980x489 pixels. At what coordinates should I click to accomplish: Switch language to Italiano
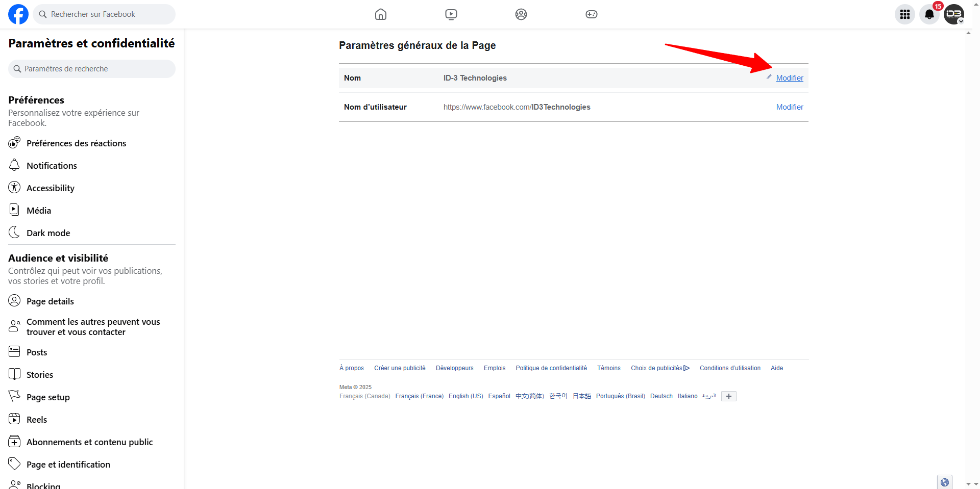coord(688,396)
